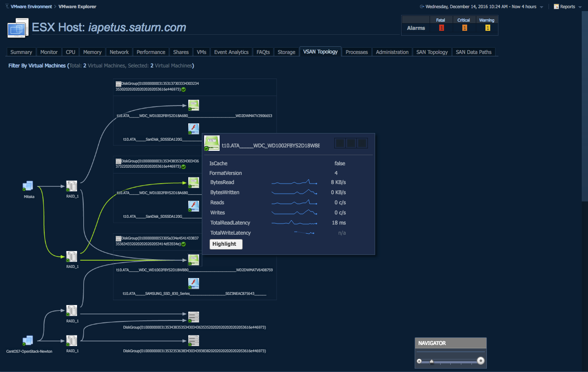This screenshot has height=372, width=588.
Task: Click the NAVIGATOR panel title
Action: tap(432, 343)
